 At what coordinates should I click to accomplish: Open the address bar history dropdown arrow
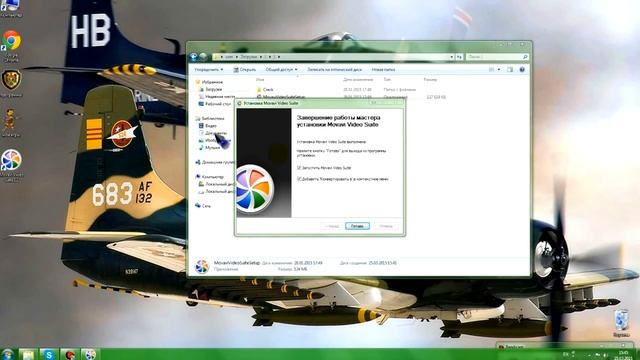[x=451, y=57]
